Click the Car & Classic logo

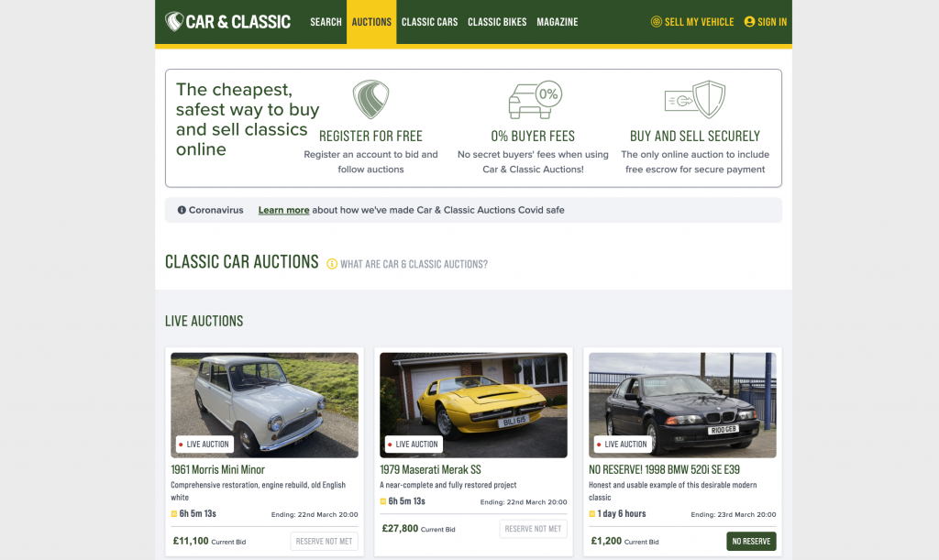[227, 22]
